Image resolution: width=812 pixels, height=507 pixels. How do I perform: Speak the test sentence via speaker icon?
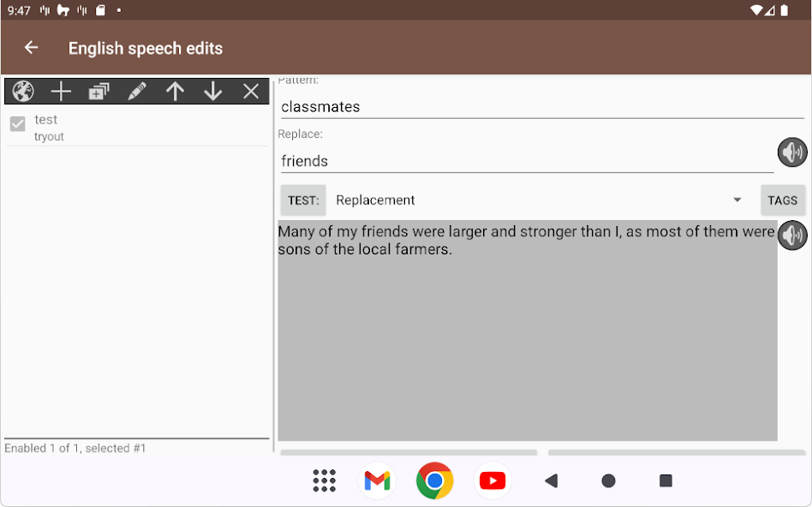point(792,236)
